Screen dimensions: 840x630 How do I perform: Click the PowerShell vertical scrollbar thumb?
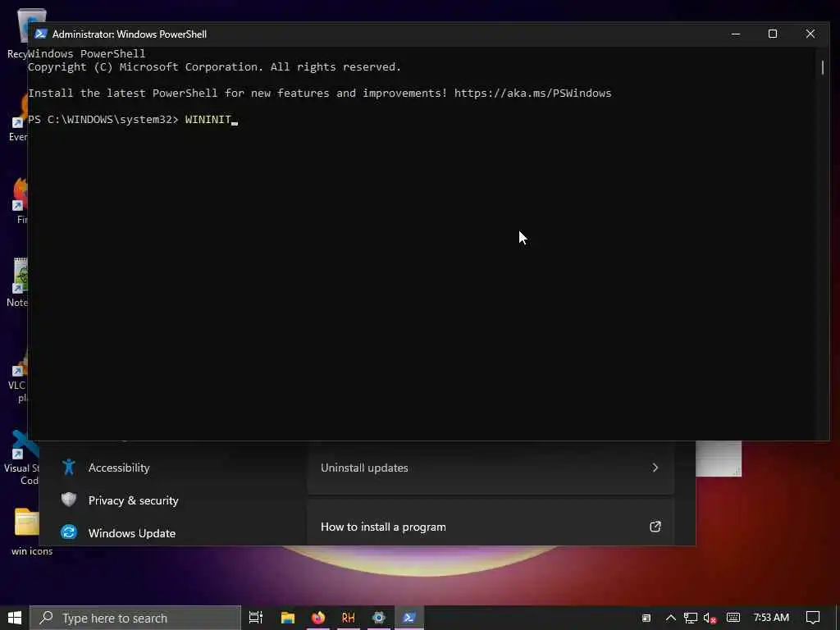823,67
